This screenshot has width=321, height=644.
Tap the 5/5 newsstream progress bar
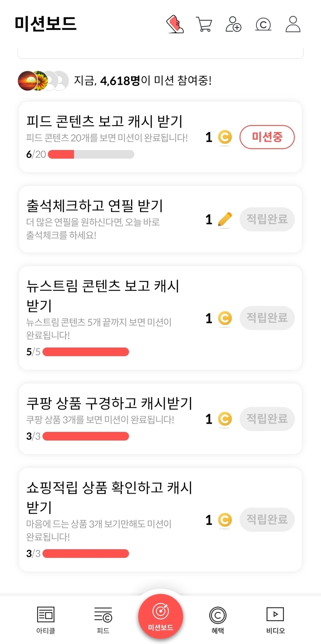[85, 352]
